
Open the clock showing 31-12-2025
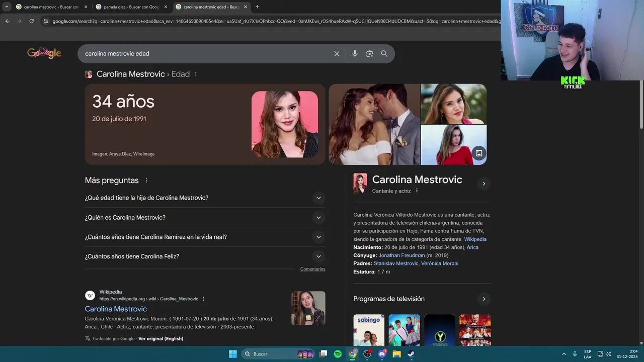627,354
